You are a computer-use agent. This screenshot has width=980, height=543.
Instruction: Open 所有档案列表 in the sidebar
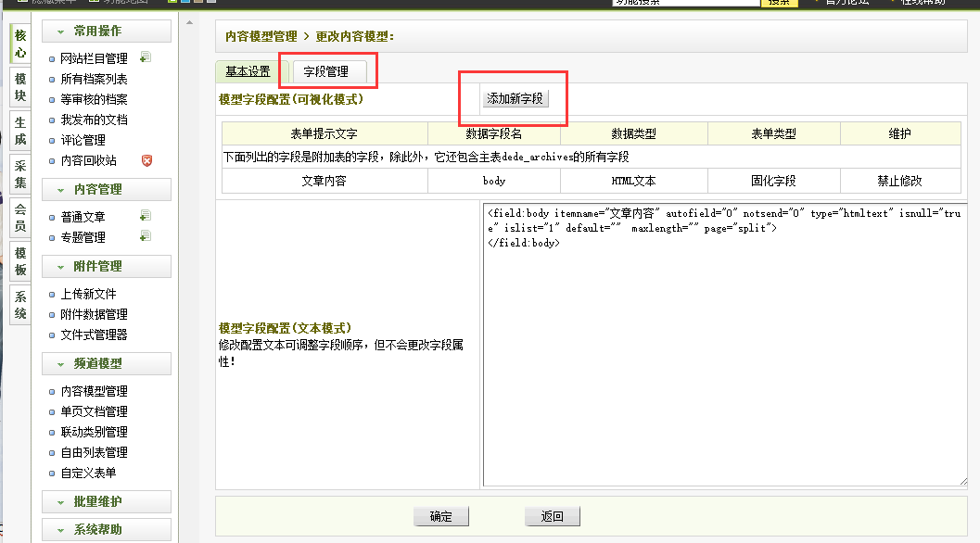[x=94, y=79]
